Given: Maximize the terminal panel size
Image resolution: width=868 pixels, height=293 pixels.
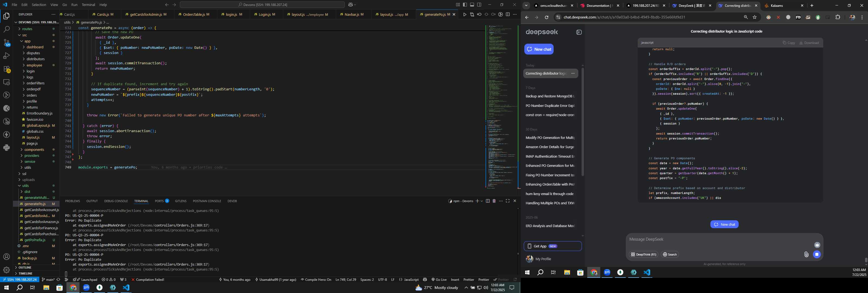Looking at the screenshot, I should 508,201.
